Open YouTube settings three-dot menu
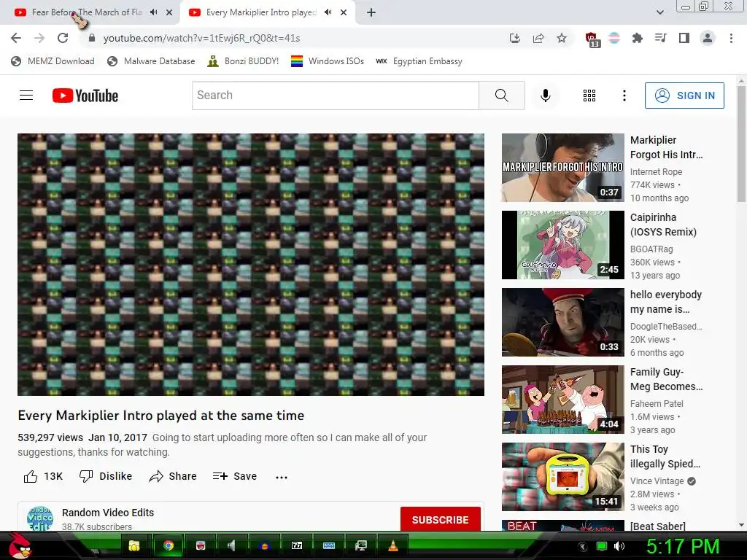 click(624, 96)
